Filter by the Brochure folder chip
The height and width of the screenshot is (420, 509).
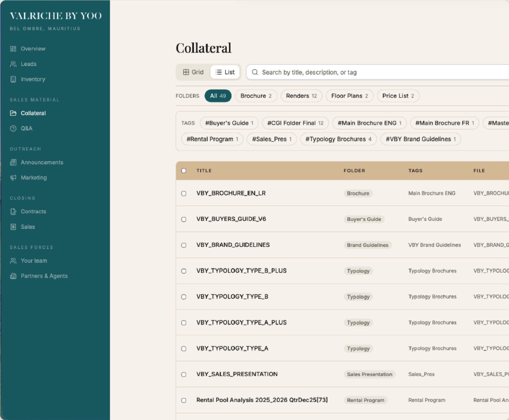click(256, 96)
